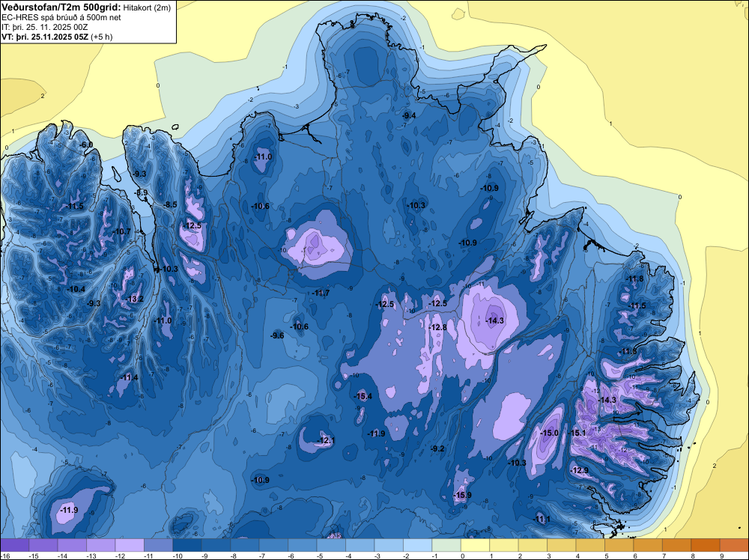Click the -15.9 temperature label
Screen dimensions: 749x560
coord(462,495)
